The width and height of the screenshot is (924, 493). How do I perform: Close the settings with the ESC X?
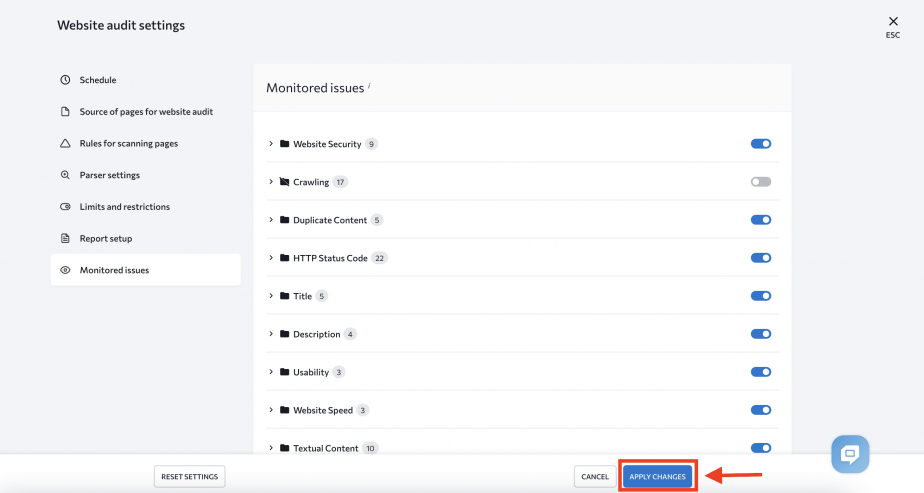(893, 22)
